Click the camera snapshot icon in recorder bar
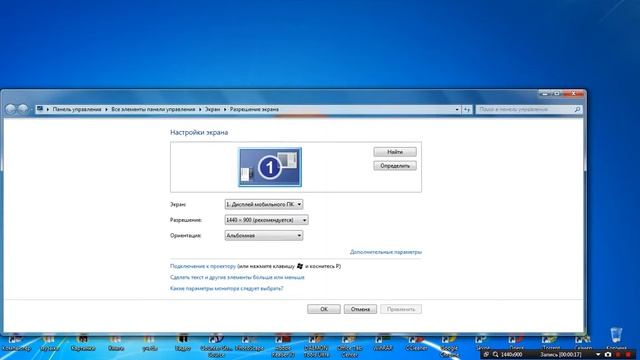The image size is (640, 360). click(608, 355)
